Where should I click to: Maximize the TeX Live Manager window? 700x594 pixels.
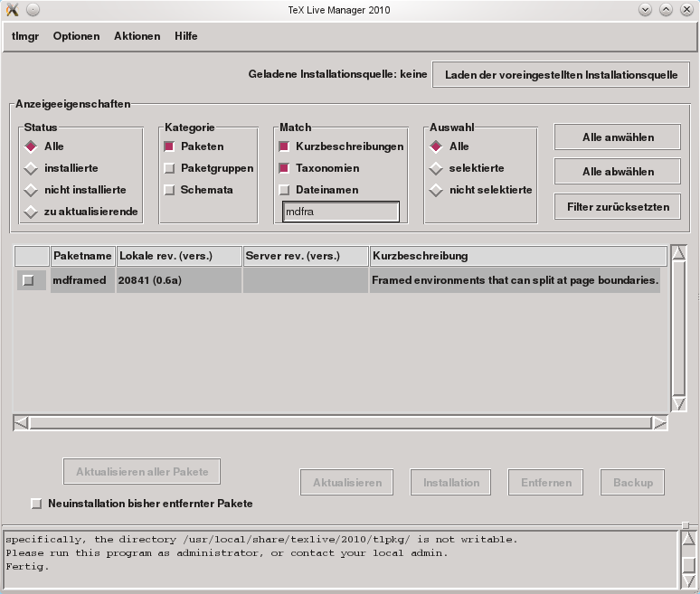666,9
